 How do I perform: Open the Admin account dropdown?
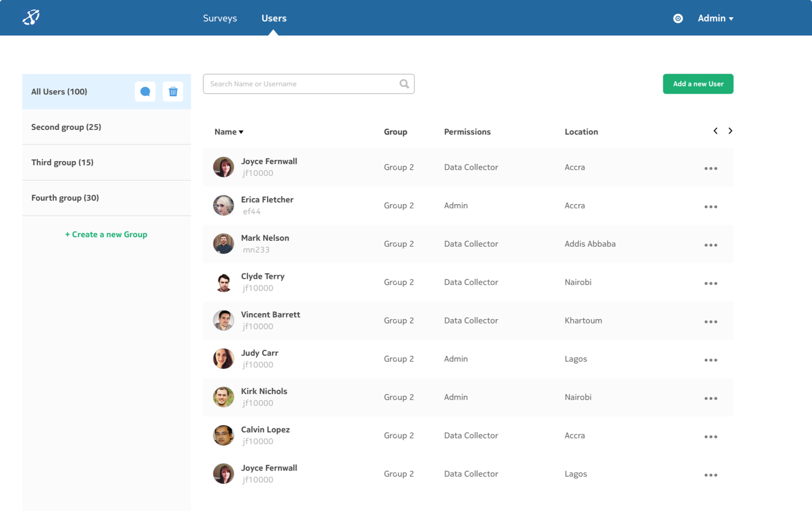[715, 18]
